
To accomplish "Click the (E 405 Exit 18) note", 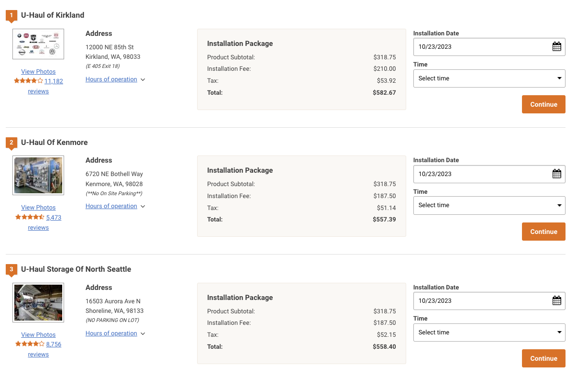I will pos(102,66).
